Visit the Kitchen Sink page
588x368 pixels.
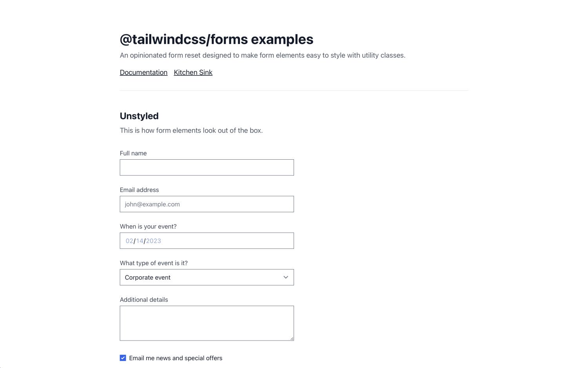[x=193, y=72]
